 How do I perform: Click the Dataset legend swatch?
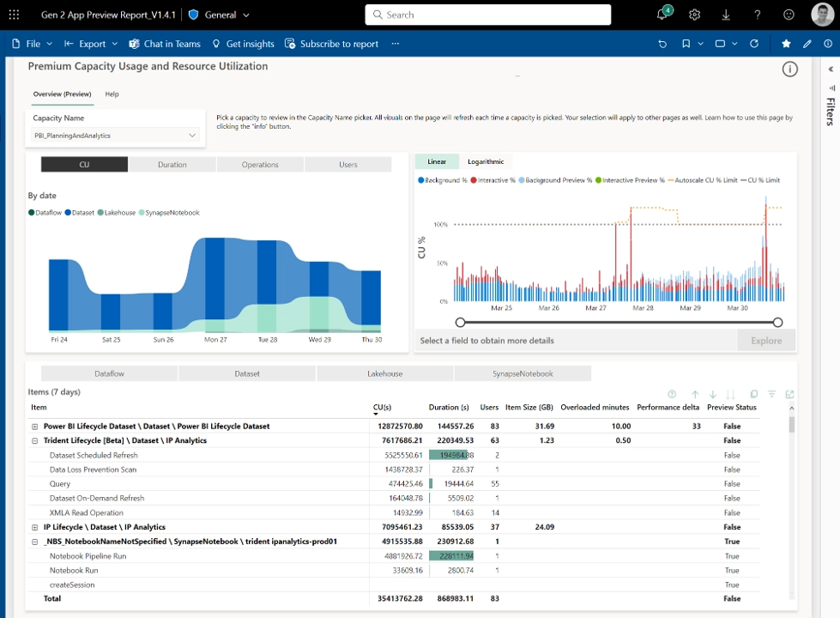tap(68, 213)
